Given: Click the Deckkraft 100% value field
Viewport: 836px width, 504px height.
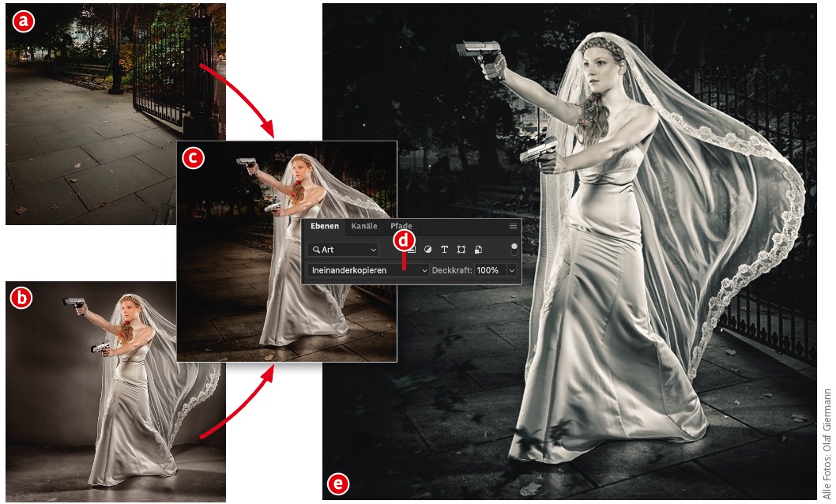Looking at the screenshot, I should coord(490,270).
